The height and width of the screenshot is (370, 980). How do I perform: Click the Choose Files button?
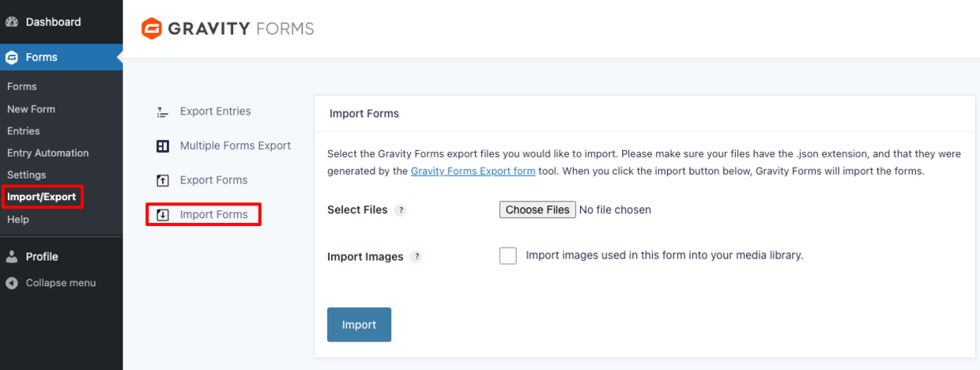pyautogui.click(x=537, y=210)
